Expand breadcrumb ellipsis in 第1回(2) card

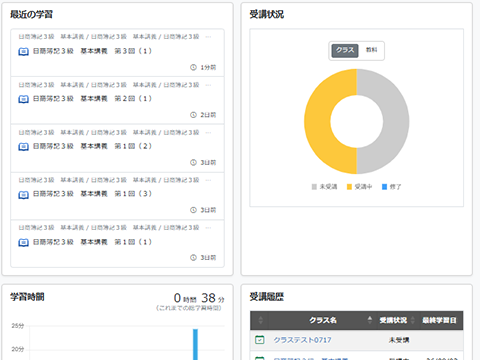208,133
